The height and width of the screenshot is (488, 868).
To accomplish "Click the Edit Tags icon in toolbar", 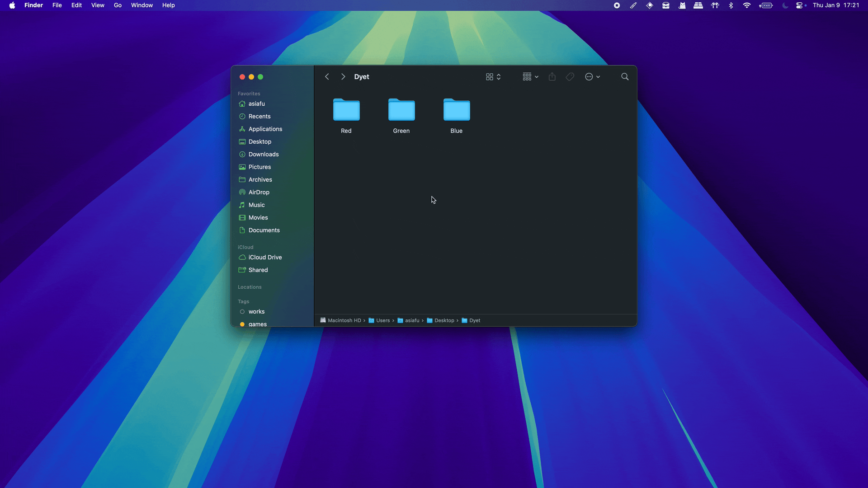I will tap(570, 77).
